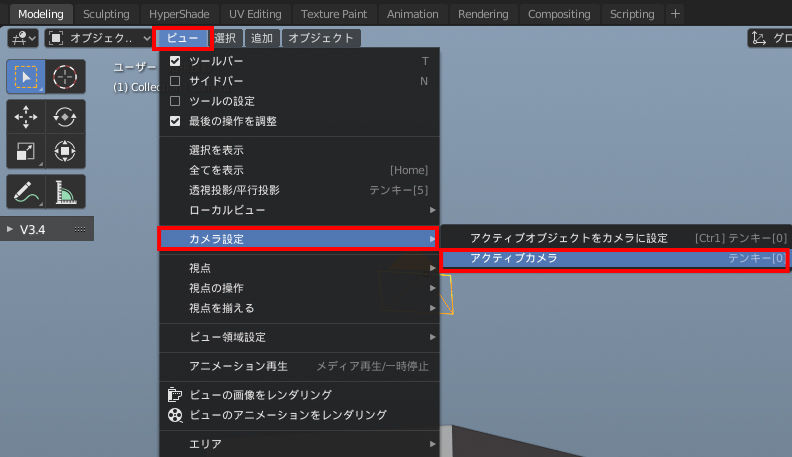Select the Scale tool
Screen dimensions: 792x457
[x=26, y=151]
